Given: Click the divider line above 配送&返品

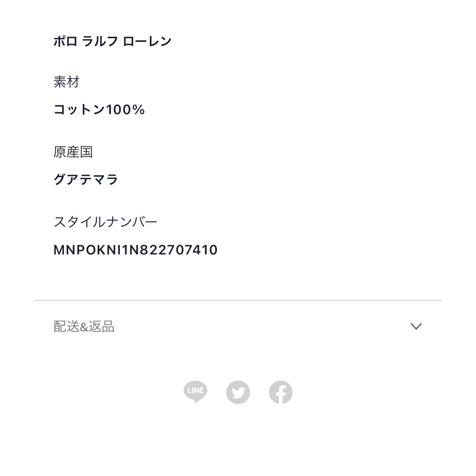Looking at the screenshot, I should click(x=238, y=301).
